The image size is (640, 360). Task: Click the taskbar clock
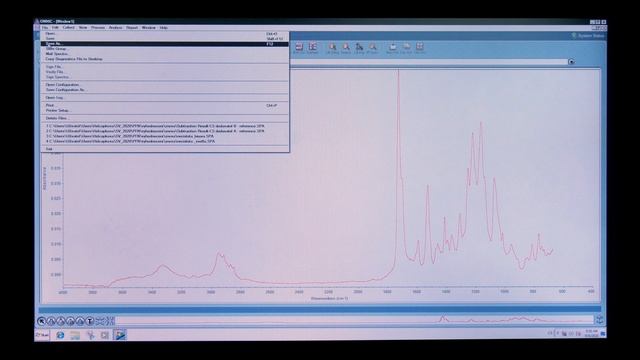pos(591,333)
